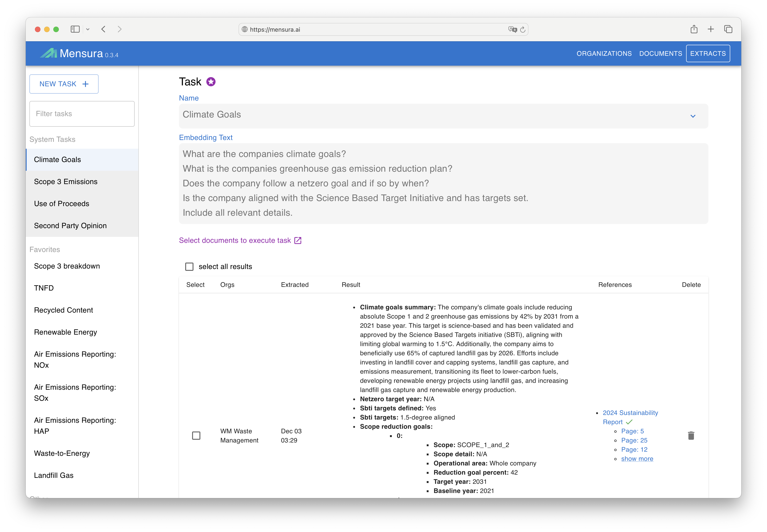
Task: Tick the WM Waste Management row checkbox
Action: coord(196,435)
